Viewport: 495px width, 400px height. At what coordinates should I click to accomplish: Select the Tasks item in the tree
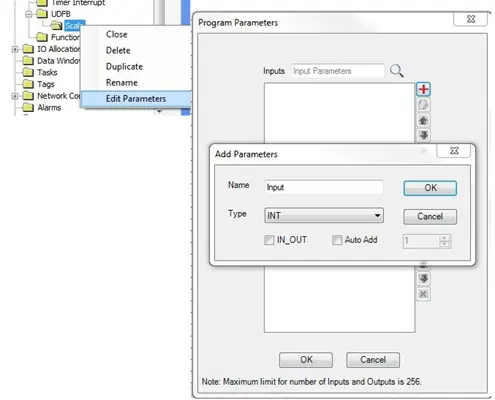pyautogui.click(x=47, y=72)
